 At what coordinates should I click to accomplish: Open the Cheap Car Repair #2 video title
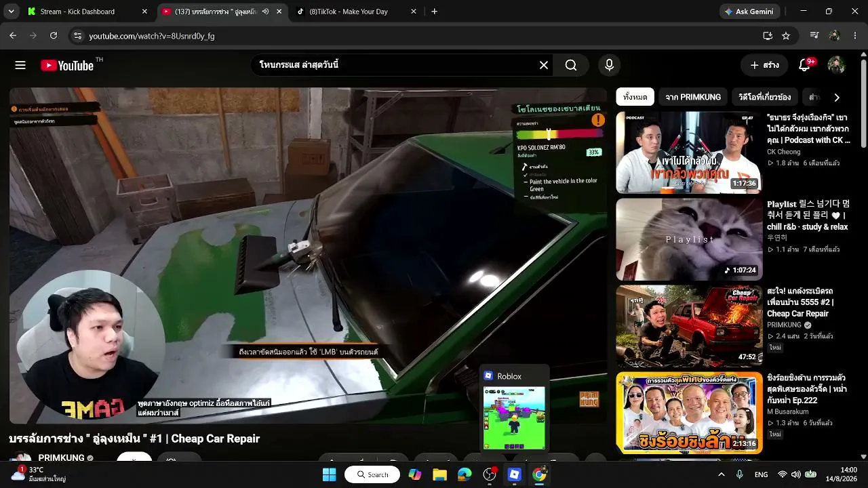click(x=800, y=302)
